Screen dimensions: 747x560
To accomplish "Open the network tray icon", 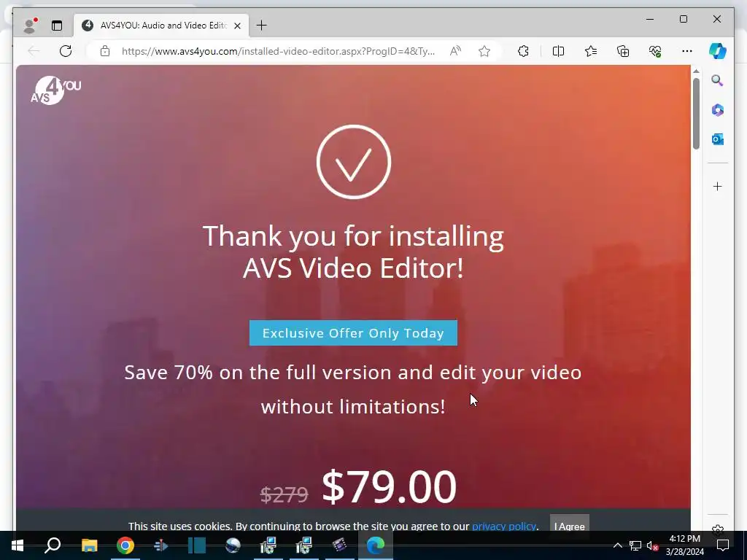I will 635,545.
